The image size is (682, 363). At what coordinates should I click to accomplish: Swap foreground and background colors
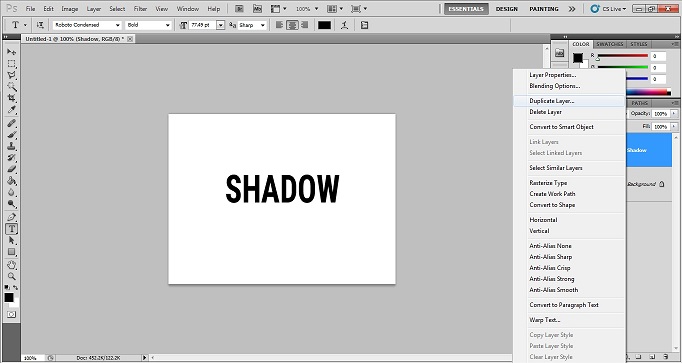point(16,288)
